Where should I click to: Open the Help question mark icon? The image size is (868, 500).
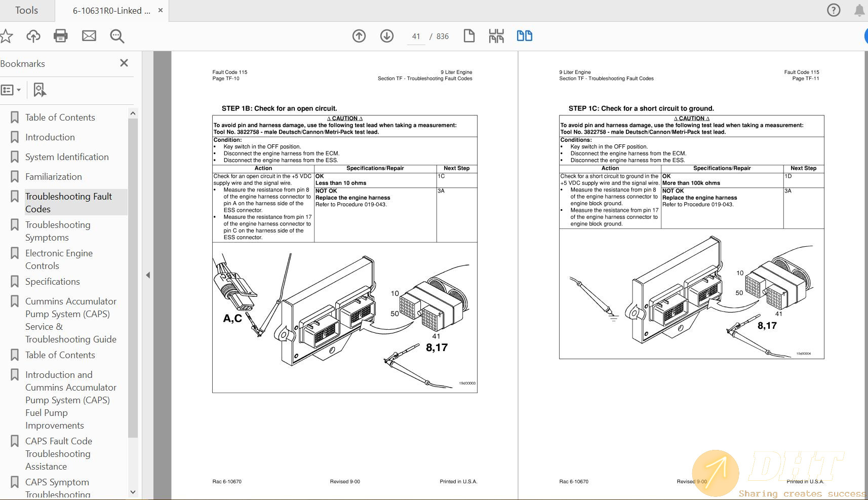click(833, 10)
